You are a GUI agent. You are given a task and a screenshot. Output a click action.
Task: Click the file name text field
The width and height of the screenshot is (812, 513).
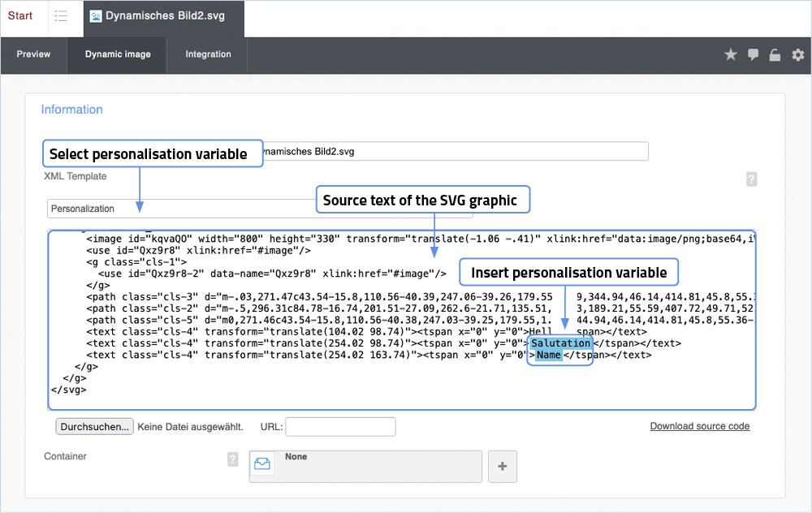pos(455,152)
